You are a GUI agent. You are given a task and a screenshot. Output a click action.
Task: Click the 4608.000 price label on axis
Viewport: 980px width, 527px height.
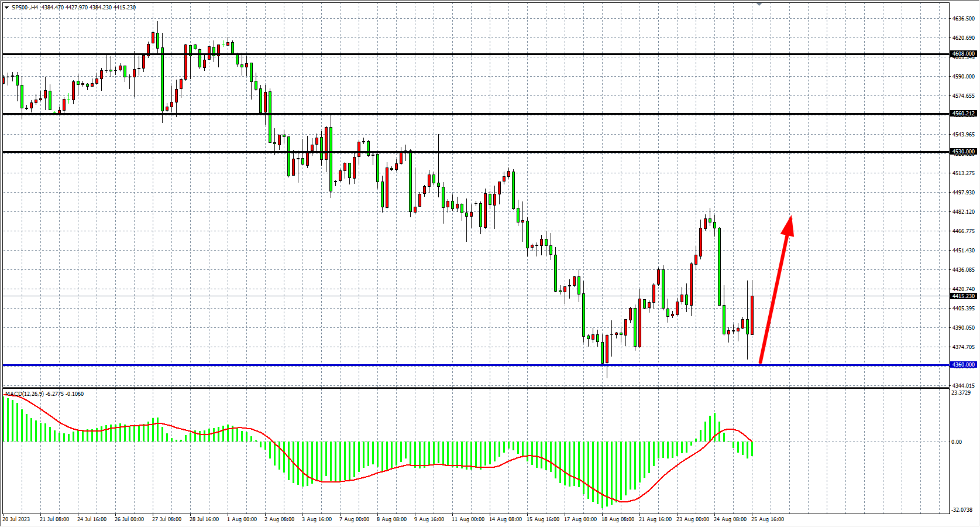pos(963,54)
